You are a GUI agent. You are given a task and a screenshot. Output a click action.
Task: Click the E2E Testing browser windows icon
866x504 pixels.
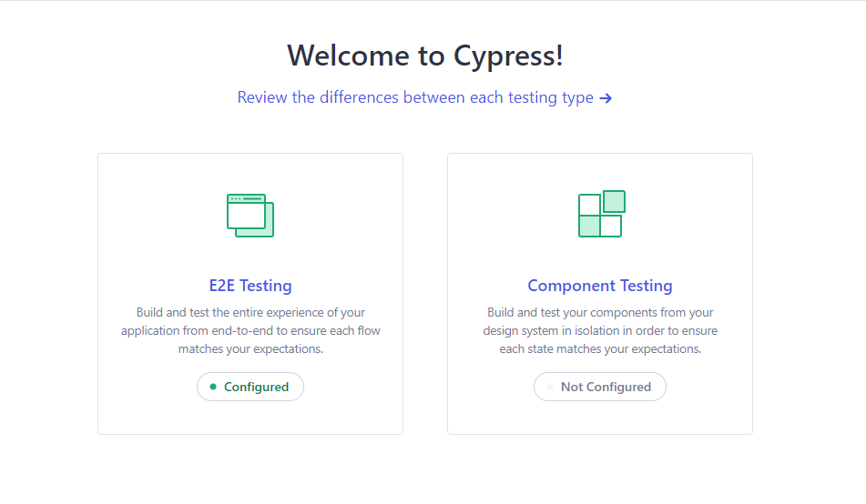click(x=250, y=216)
